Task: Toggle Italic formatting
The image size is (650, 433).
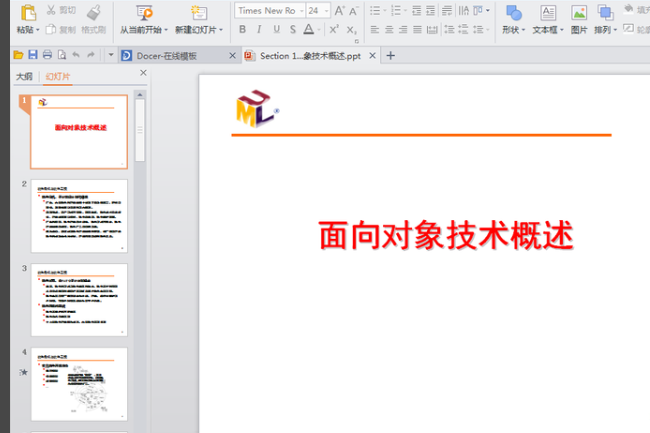Action: [x=259, y=29]
